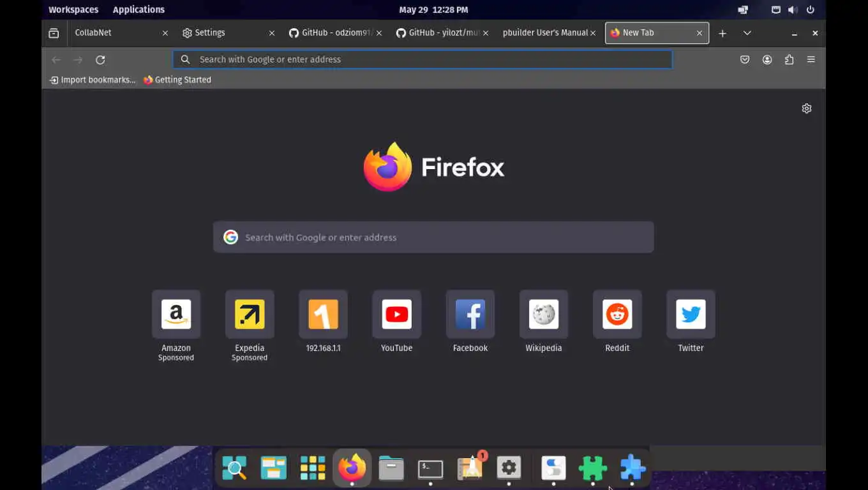This screenshot has height=490, width=868.
Task: Open the sound volume icon in the top panel
Action: (793, 10)
